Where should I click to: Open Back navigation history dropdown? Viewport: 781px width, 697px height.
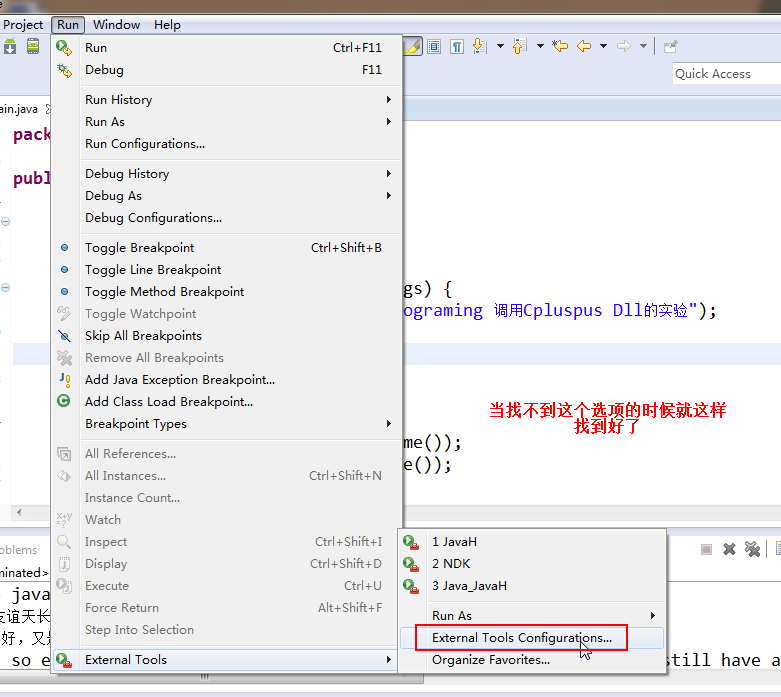603,46
